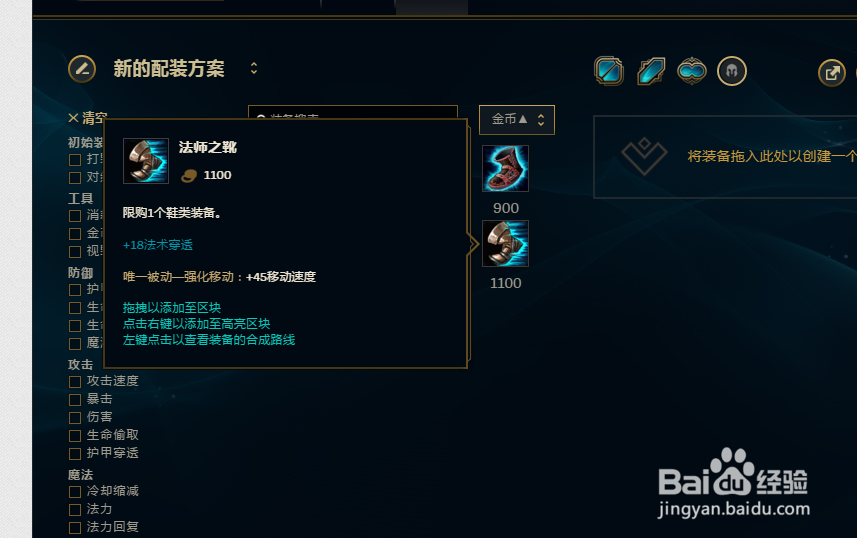This screenshot has height=538, width=857.
Task: Click the 新的配装方案 title
Action: point(169,69)
